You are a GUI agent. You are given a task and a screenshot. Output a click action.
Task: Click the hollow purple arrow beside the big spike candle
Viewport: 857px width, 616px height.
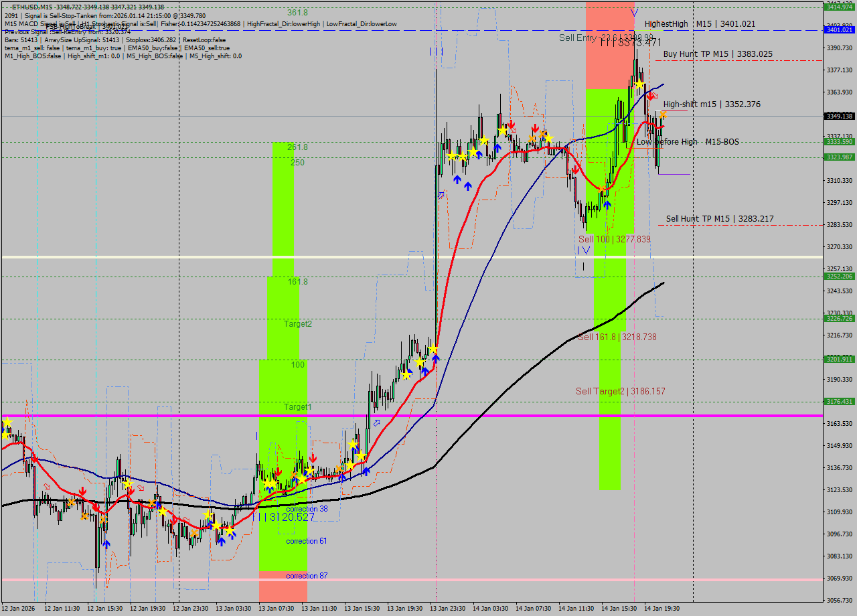(x=441, y=195)
